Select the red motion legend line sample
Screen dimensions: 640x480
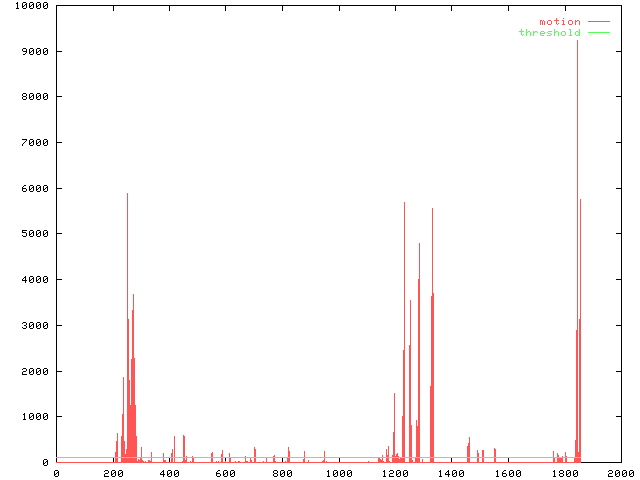tap(598, 22)
